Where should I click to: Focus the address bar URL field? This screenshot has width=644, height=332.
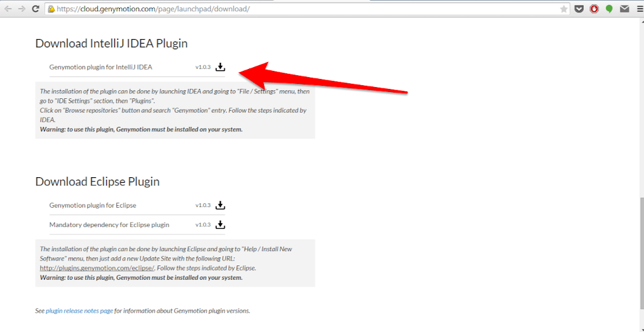[x=307, y=9]
